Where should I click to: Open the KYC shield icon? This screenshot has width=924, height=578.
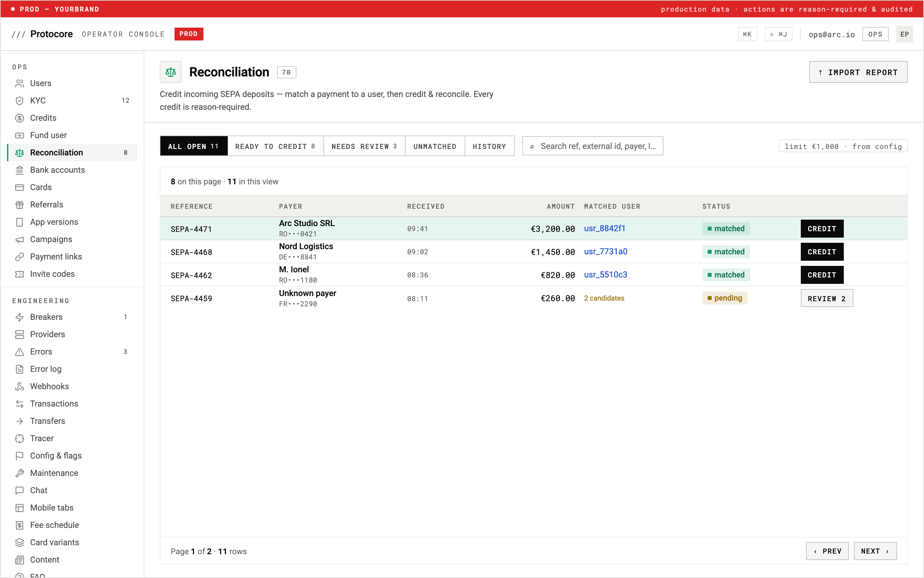click(20, 101)
